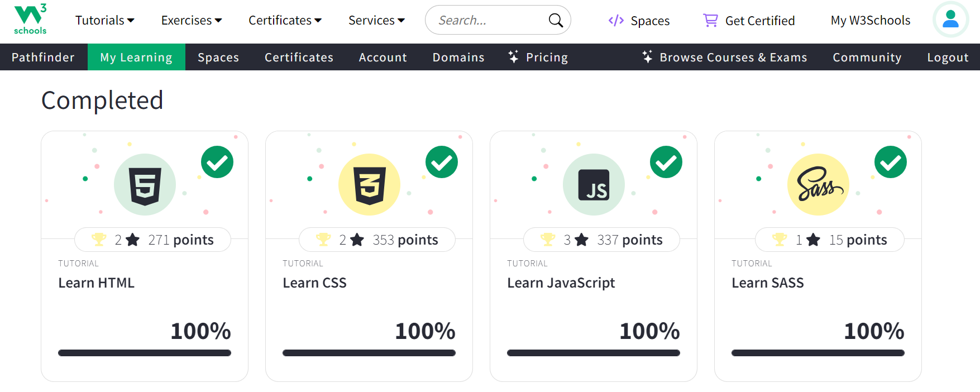
Task: Open the Community link
Action: point(867,57)
